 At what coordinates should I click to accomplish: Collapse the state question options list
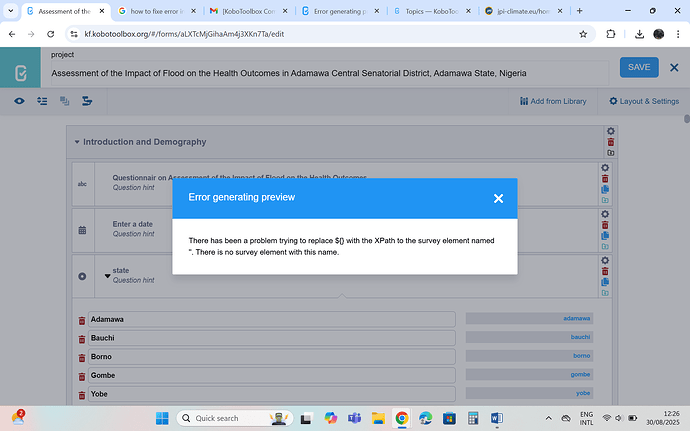tap(107, 276)
